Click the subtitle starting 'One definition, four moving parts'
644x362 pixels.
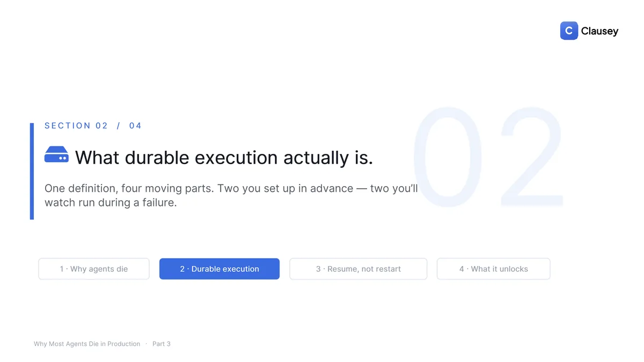click(x=231, y=196)
